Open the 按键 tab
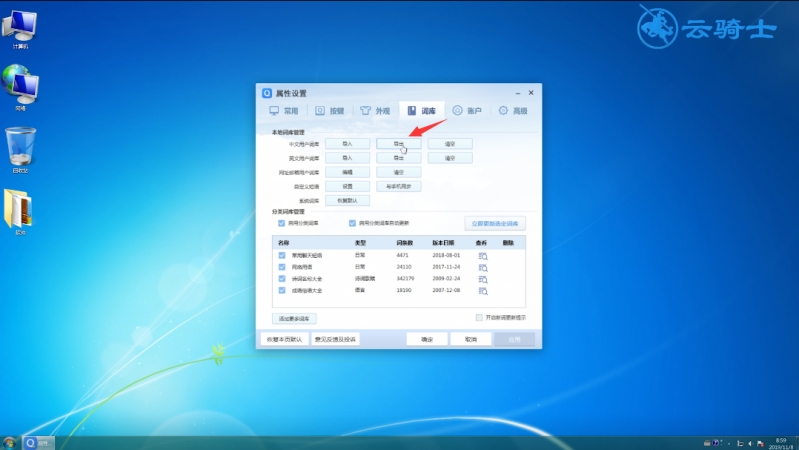Viewport: 799px width, 450px height. point(330,111)
